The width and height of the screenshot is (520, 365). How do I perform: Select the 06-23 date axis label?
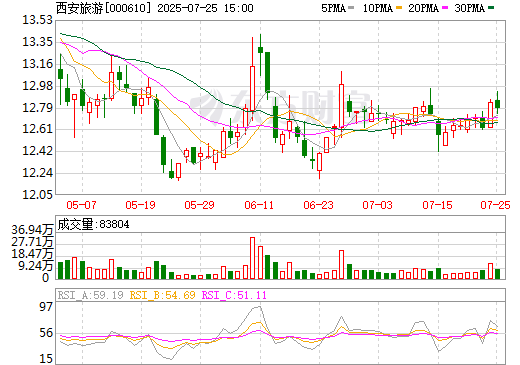click(x=318, y=205)
